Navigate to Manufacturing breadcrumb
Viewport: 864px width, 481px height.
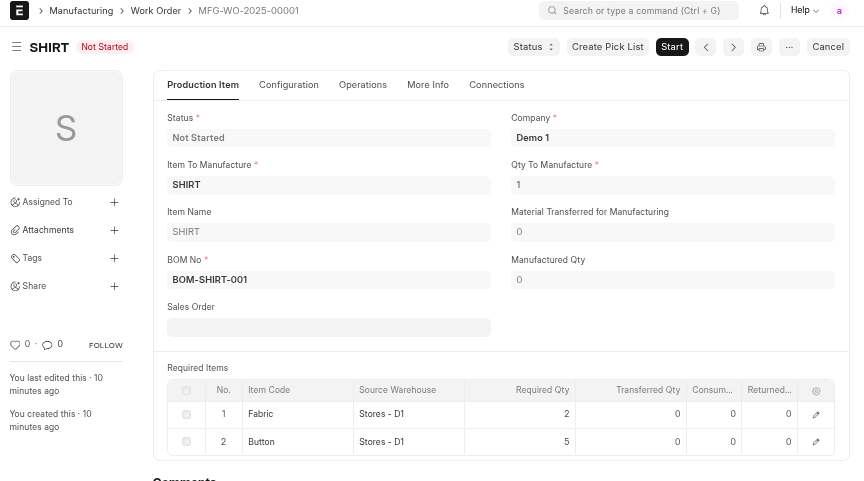click(81, 10)
